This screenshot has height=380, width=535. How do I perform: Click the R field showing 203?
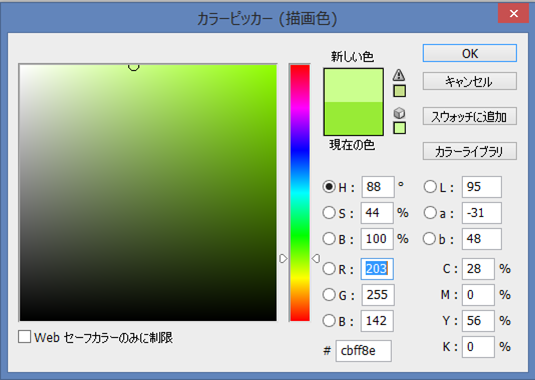point(377,269)
